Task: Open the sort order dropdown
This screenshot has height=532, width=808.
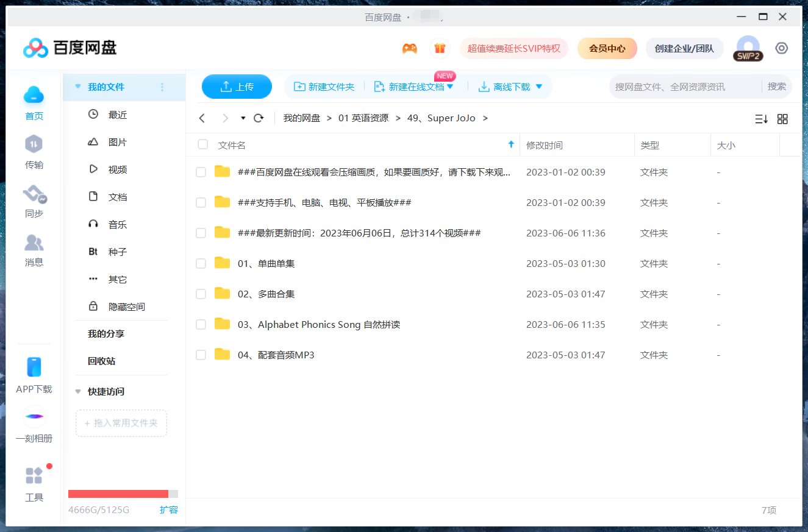Action: (x=761, y=119)
